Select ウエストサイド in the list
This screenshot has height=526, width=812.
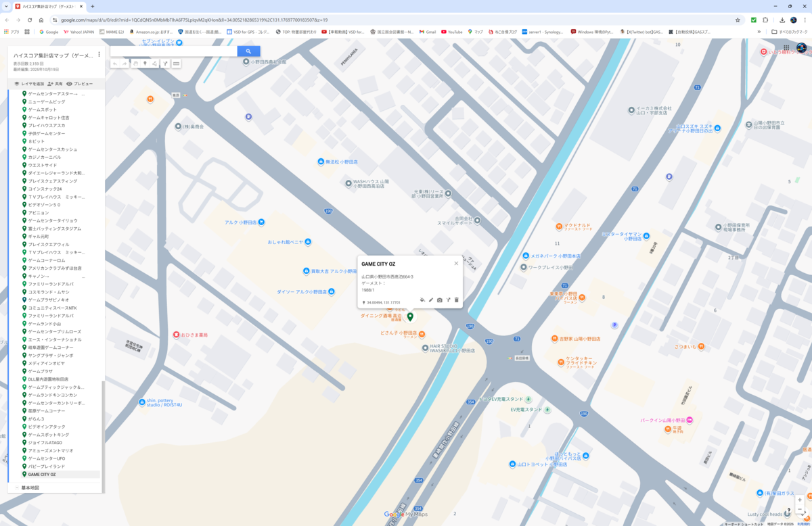42,165
